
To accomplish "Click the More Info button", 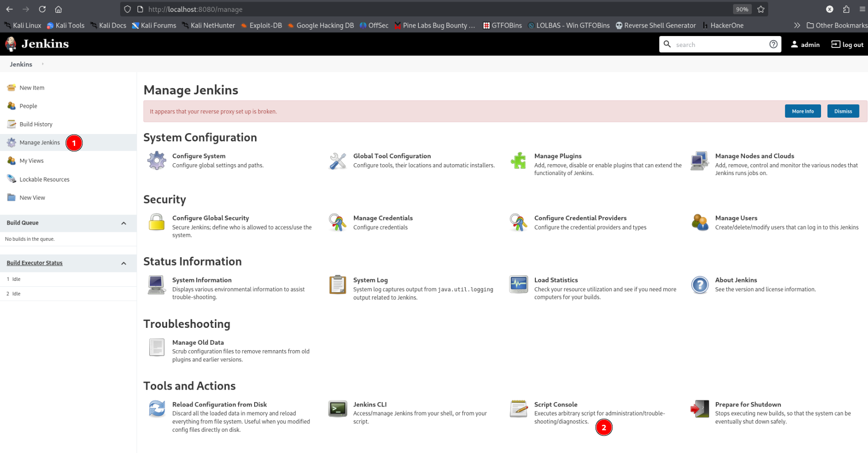I will click(x=803, y=111).
